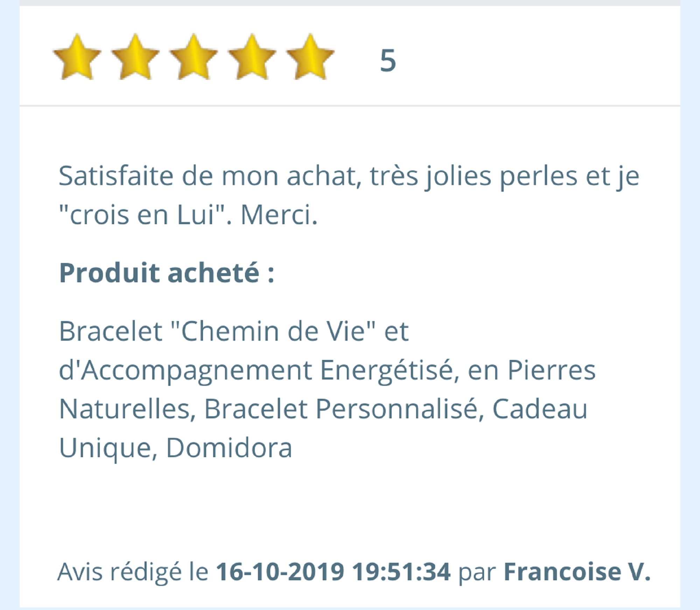Click the fifth gold rating star
This screenshot has width=700, height=610.
click(x=310, y=57)
